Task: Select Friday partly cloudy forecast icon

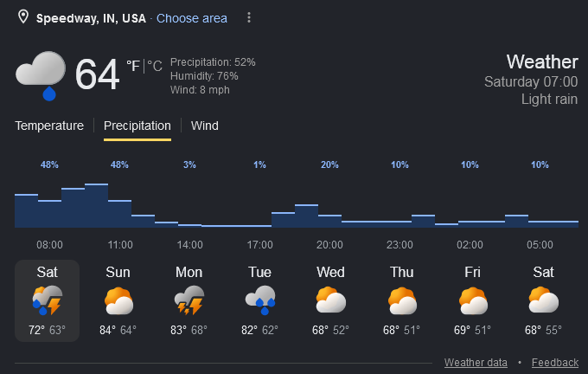Action: pyautogui.click(x=473, y=300)
